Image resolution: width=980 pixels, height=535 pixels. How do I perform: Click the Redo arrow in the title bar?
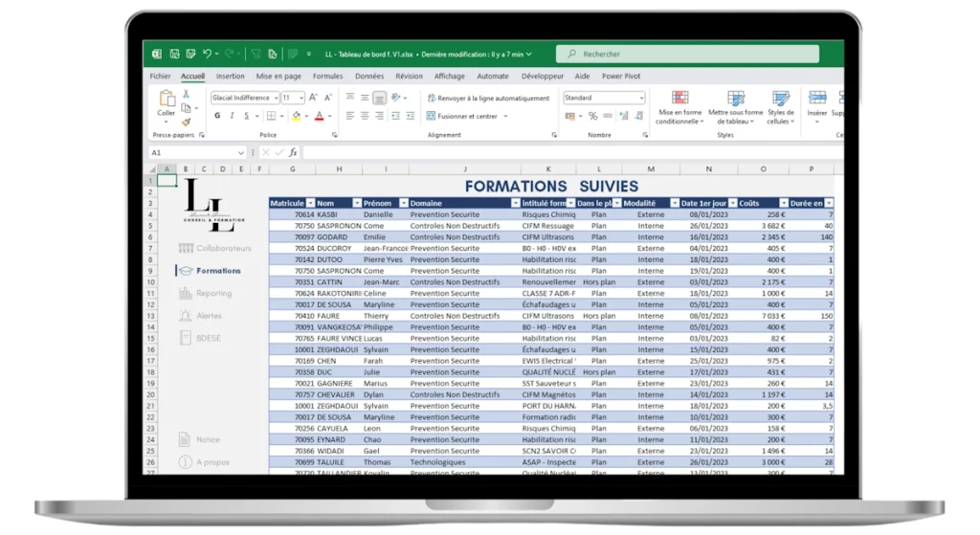(230, 55)
